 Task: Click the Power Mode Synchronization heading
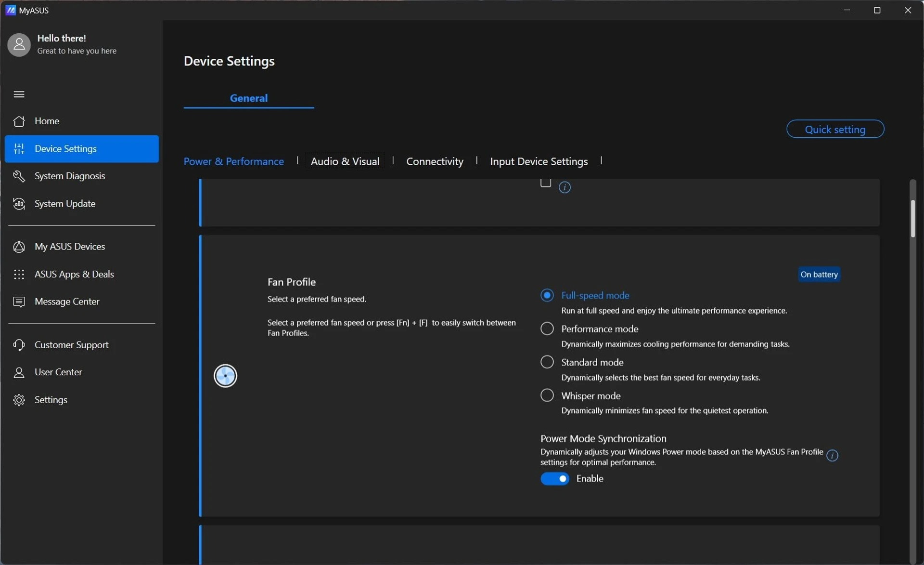(603, 439)
